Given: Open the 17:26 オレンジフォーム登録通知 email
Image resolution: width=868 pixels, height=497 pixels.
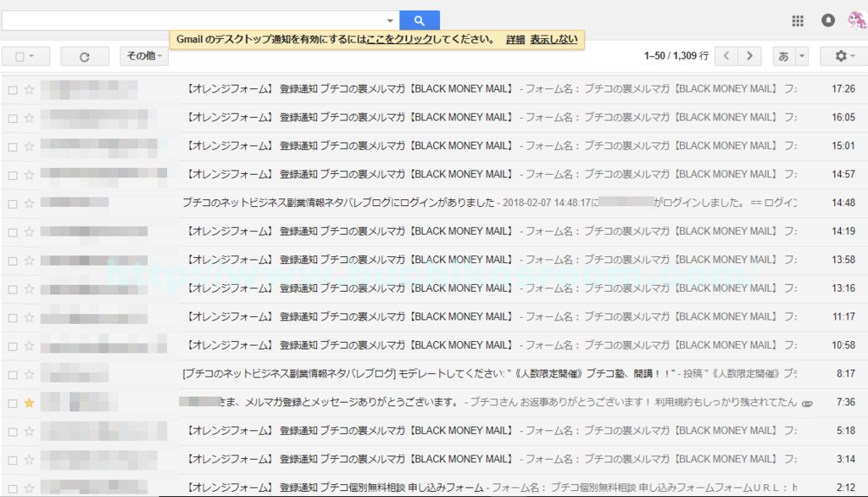Looking at the screenshot, I should [x=434, y=89].
